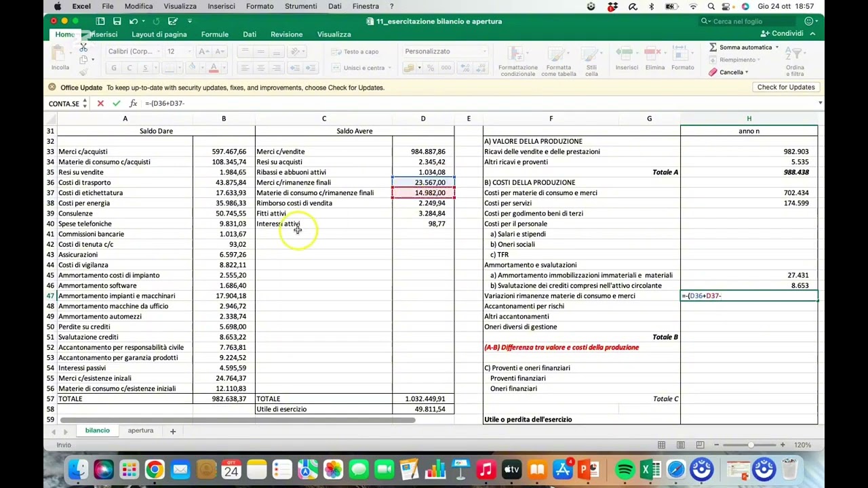
Task: Click the Copy icon in ribbon
Action: click(83, 60)
